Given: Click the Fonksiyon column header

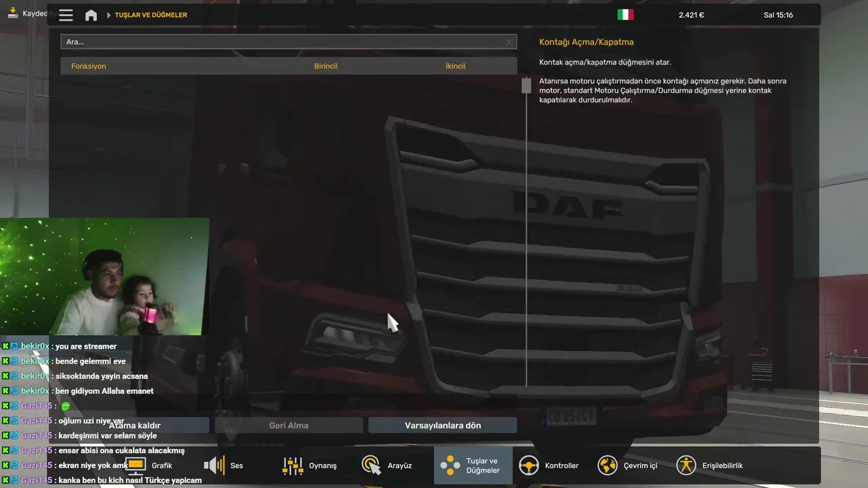Looking at the screenshot, I should (x=89, y=66).
